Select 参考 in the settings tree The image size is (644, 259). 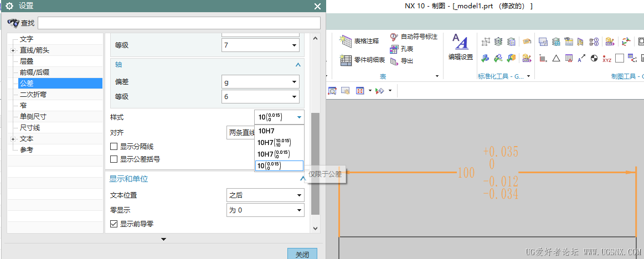click(x=27, y=150)
